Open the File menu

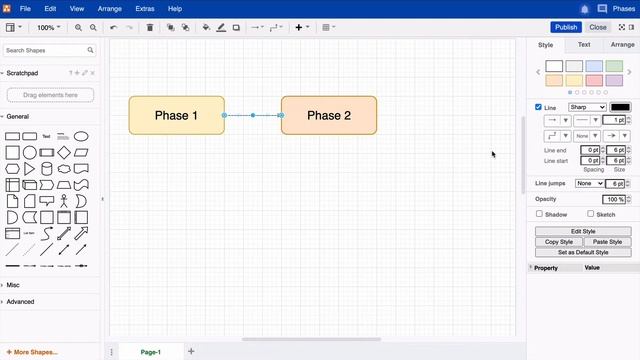pos(25,9)
